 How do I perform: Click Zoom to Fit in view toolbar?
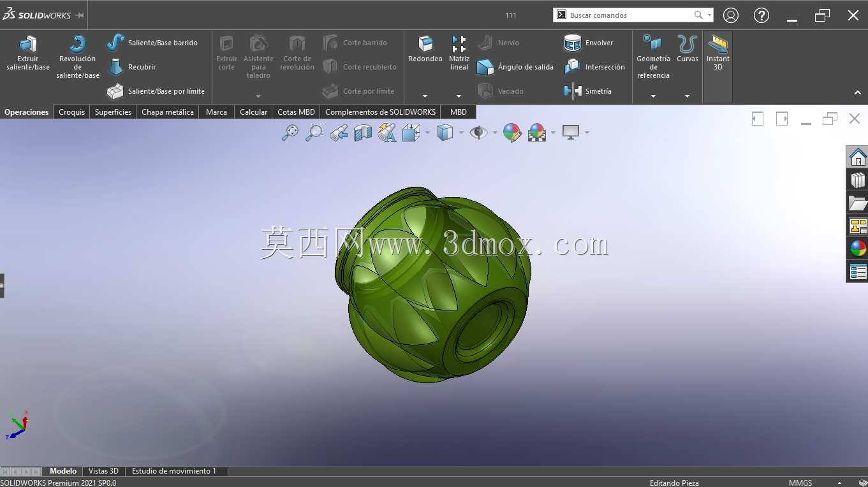pyautogui.click(x=290, y=133)
